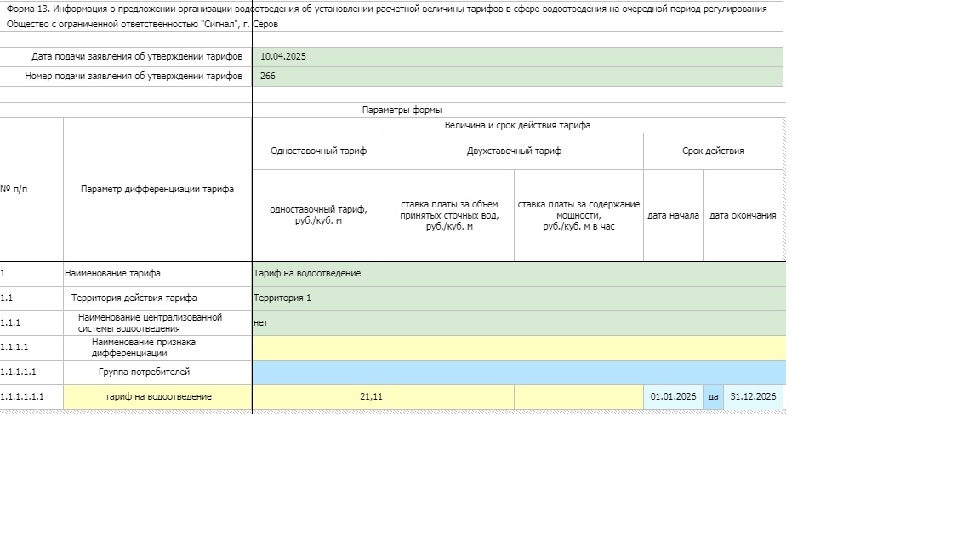The image size is (980, 551).
Task: Click row number 1.1
Action: click(x=6, y=298)
